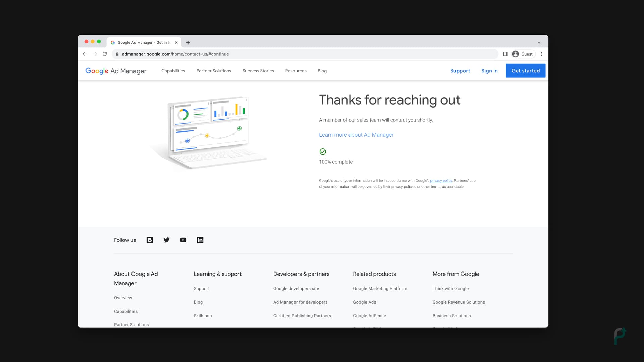Open the YouTube icon in Follow us
Image resolution: width=644 pixels, height=362 pixels.
coord(183,240)
